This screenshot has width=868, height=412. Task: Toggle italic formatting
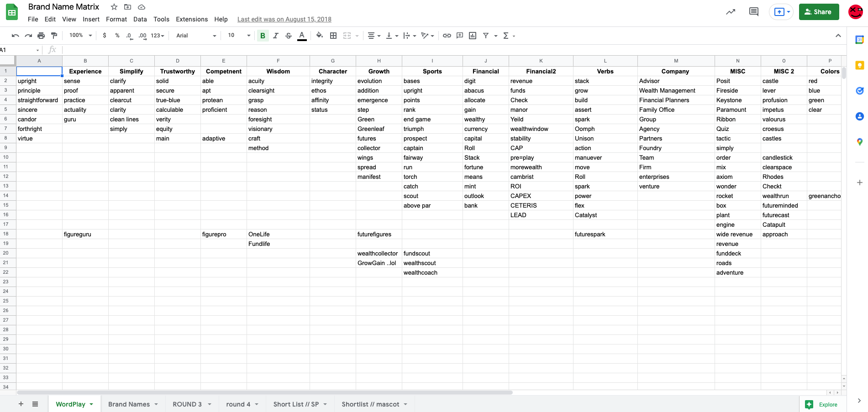click(x=276, y=35)
